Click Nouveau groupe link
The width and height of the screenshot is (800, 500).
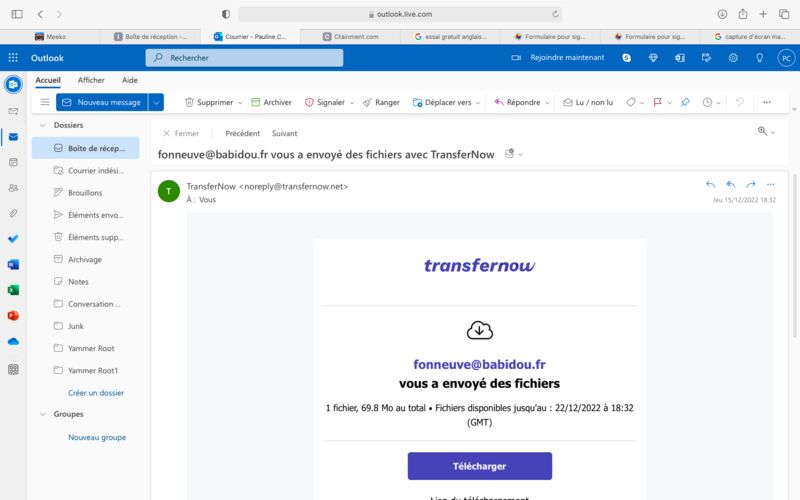pos(97,437)
